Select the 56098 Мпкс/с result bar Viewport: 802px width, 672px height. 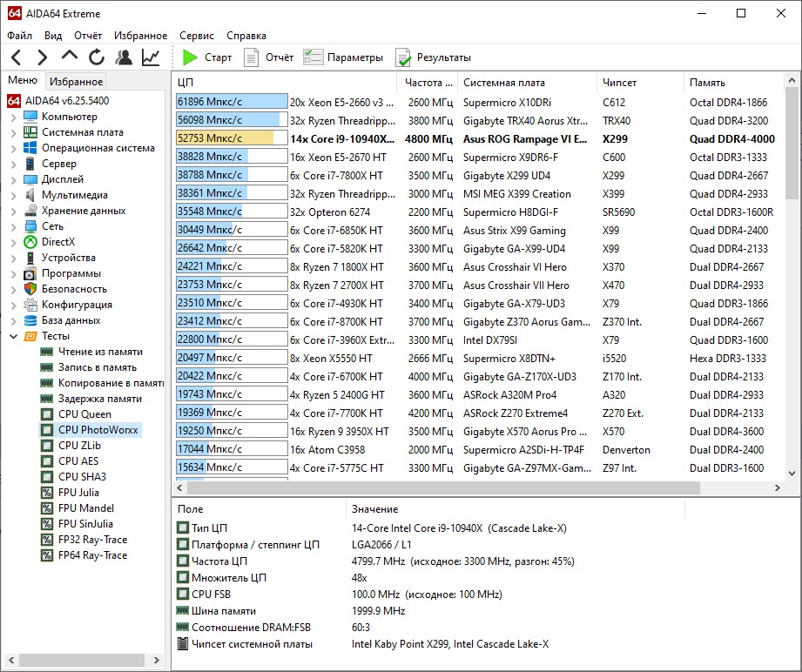[x=232, y=119]
